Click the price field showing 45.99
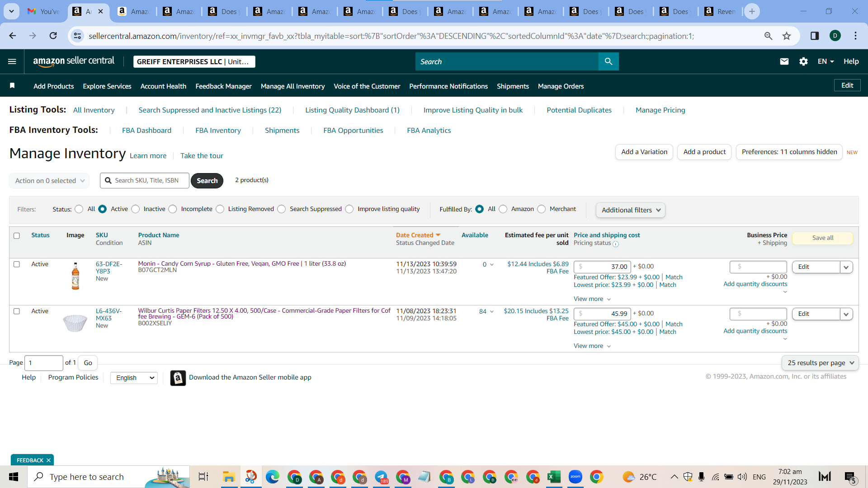 point(603,314)
